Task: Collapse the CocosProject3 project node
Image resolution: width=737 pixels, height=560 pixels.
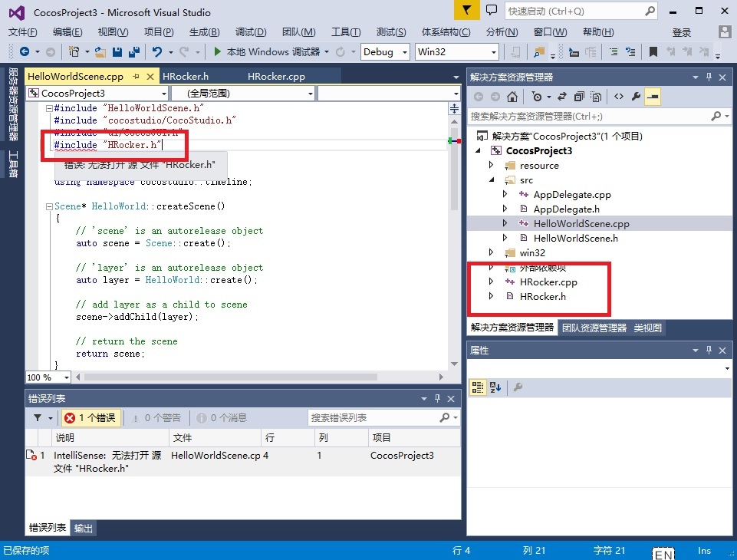Action: tap(479, 151)
